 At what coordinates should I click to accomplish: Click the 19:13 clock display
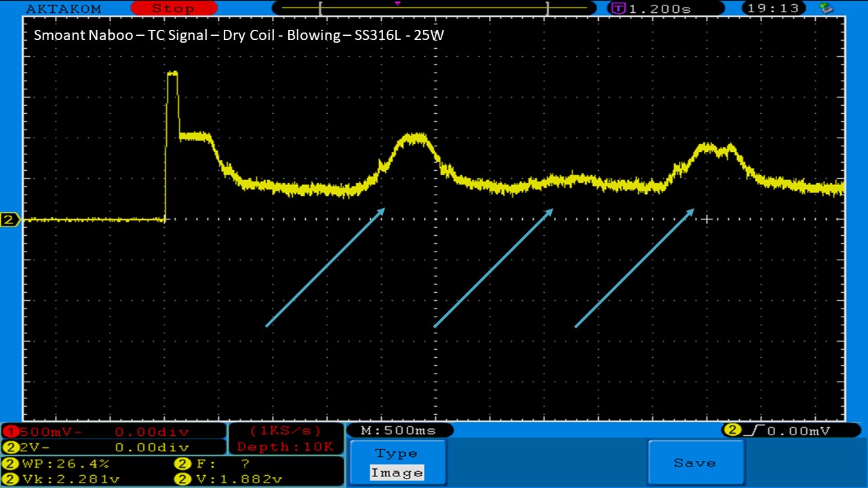(775, 9)
